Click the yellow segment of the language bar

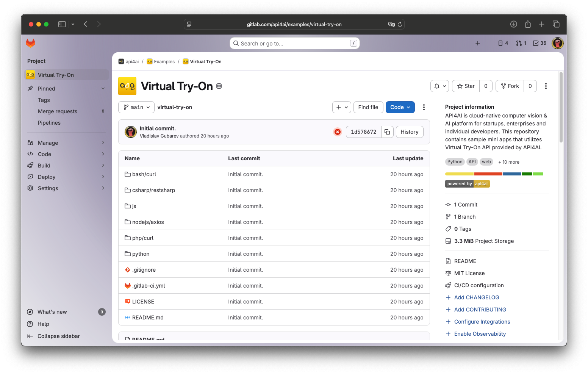pos(459,174)
